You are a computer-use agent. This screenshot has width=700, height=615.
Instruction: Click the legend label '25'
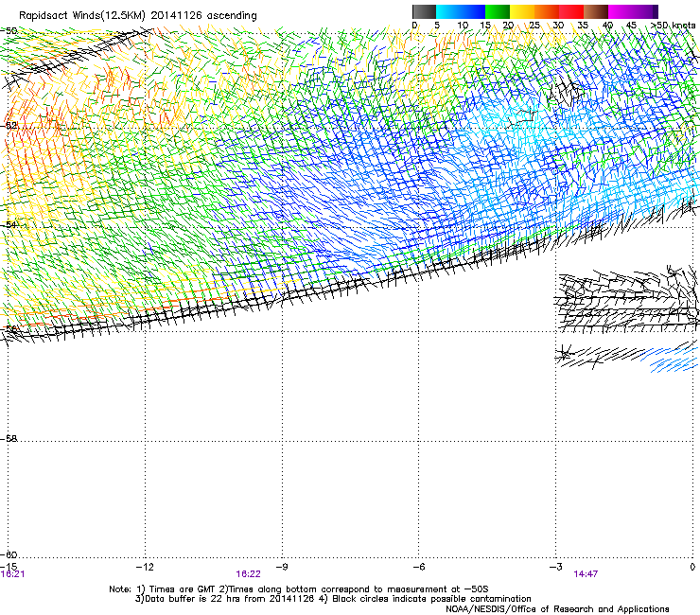534,25
